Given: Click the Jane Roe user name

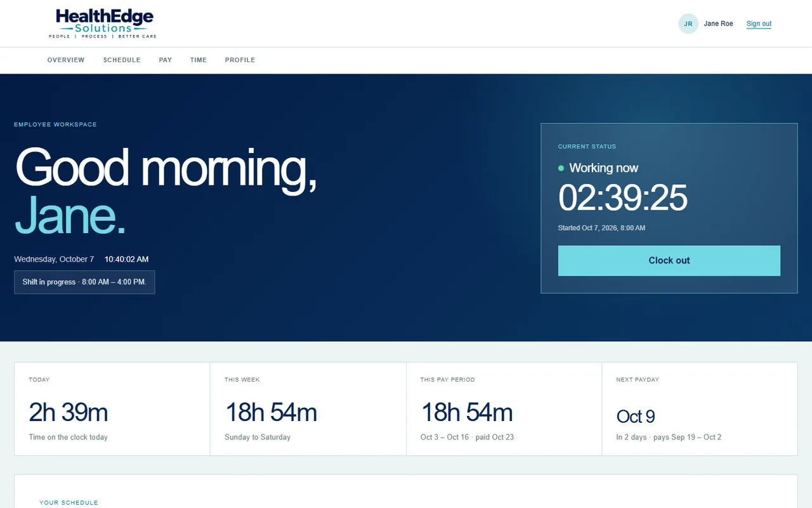Looking at the screenshot, I should click(718, 23).
